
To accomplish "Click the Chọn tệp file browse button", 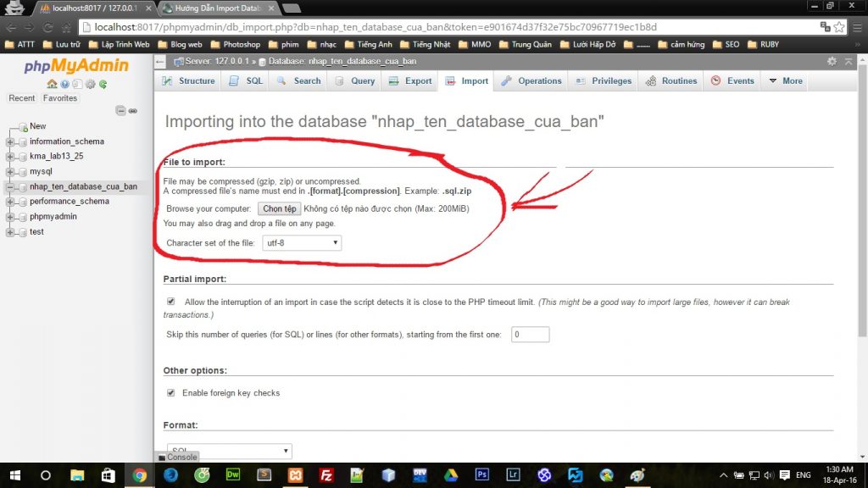I will tap(279, 208).
